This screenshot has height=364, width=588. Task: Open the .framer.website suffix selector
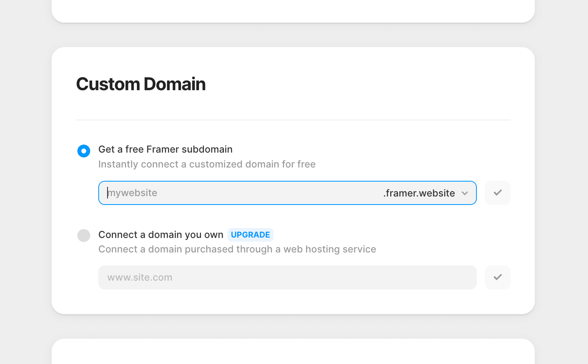click(419, 193)
